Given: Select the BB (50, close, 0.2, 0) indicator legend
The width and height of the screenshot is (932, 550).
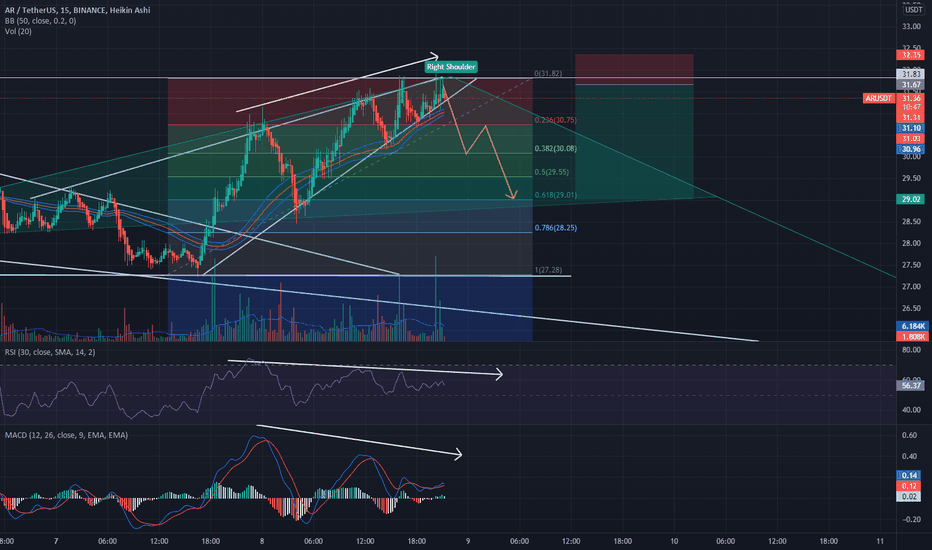Looking at the screenshot, I should (40, 21).
